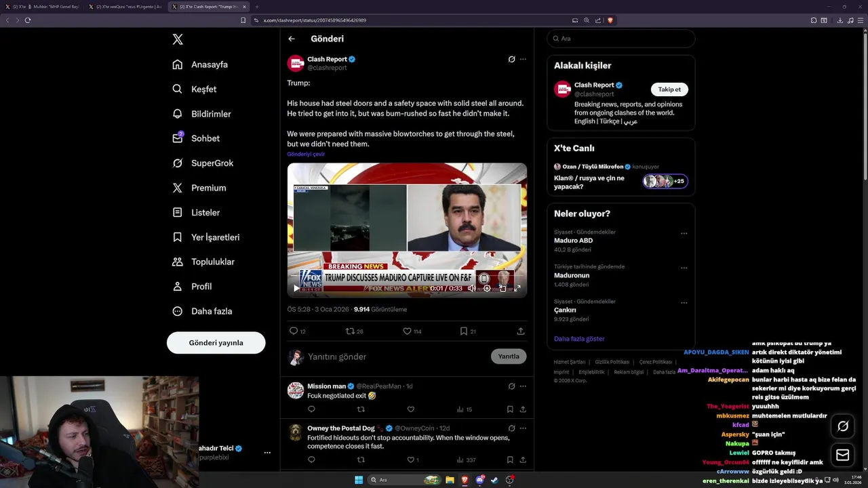This screenshot has height=488, width=868.
Task: Click the Windows Start button
Action: coord(359,480)
